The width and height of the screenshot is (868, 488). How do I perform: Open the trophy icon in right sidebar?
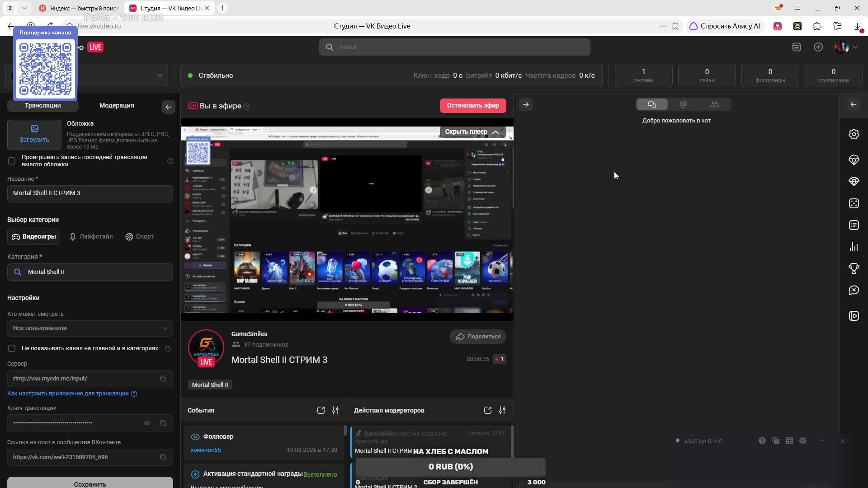(854, 268)
